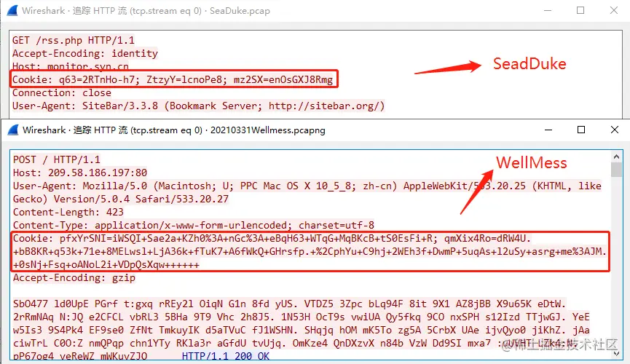Close the SeaDuke.pcap stream window

pyautogui.click(x=613, y=10)
